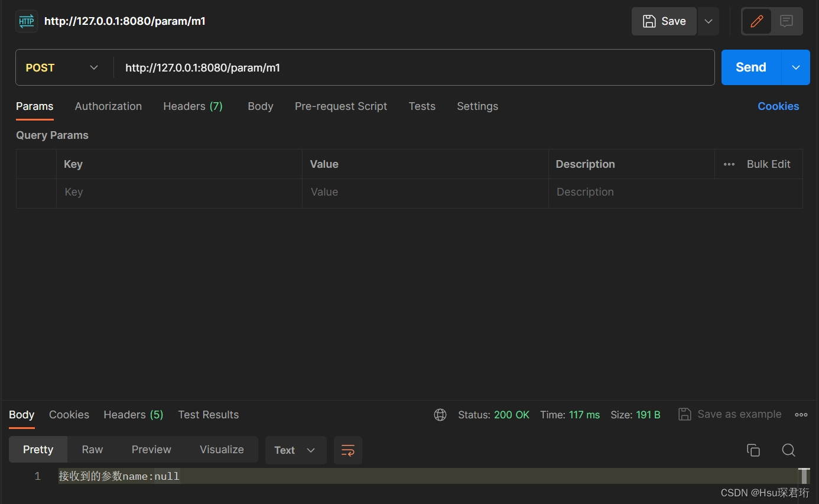Click the response line 接收到的参数name:null
The height and width of the screenshot is (504, 819).
119,476
